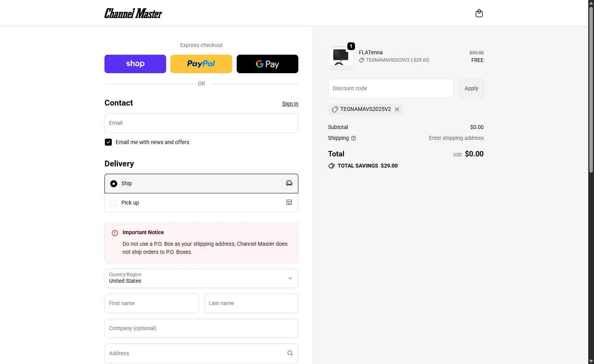Pay with Shop Pay express checkout
The height and width of the screenshot is (364, 594).
135,64
